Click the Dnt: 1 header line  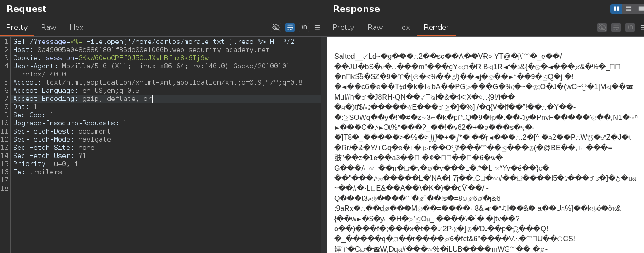(25, 107)
